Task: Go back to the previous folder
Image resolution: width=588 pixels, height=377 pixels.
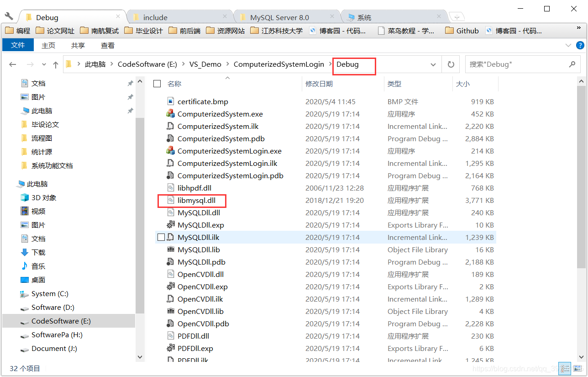Action: [13, 64]
